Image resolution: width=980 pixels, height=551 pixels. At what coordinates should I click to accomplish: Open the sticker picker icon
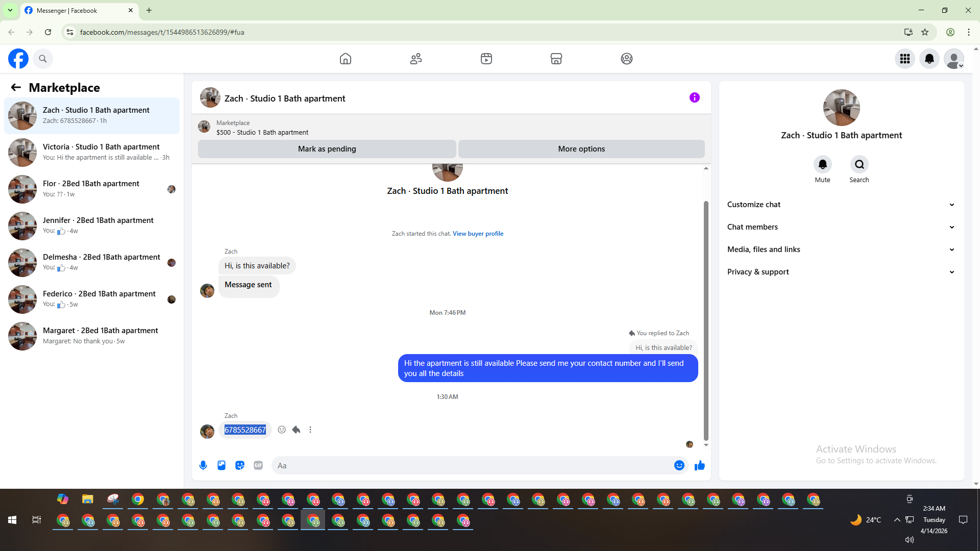pos(240,465)
